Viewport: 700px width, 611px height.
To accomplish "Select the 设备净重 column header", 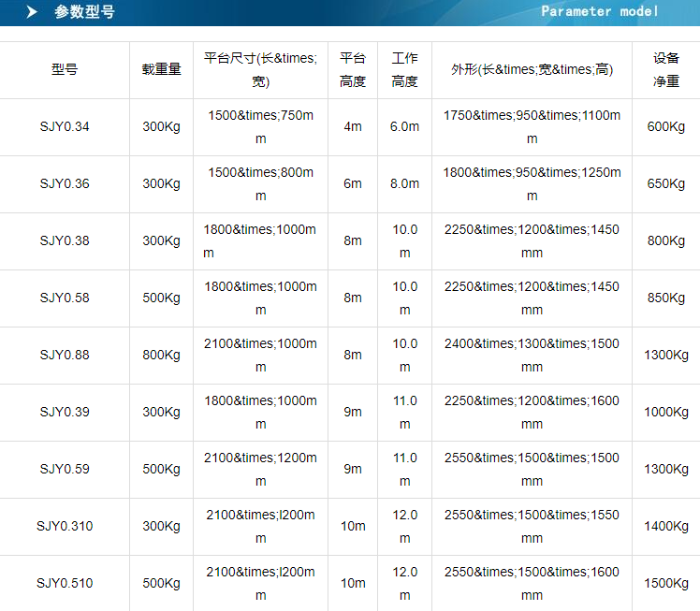I will pos(666,69).
